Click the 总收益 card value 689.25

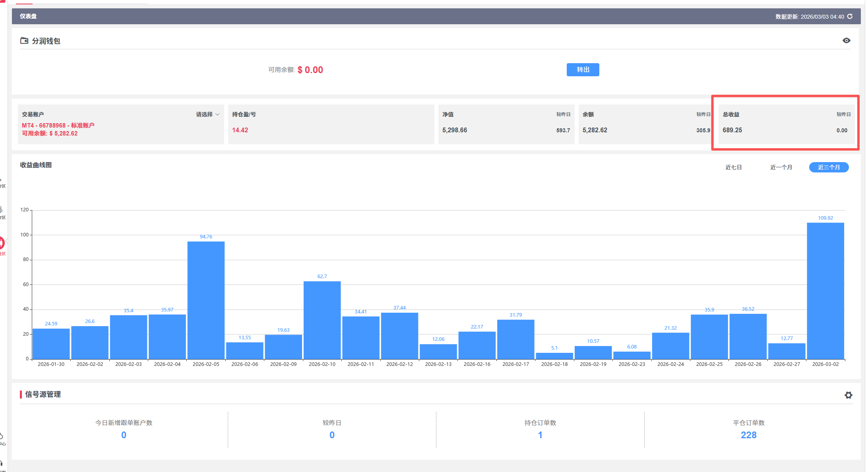coord(732,130)
